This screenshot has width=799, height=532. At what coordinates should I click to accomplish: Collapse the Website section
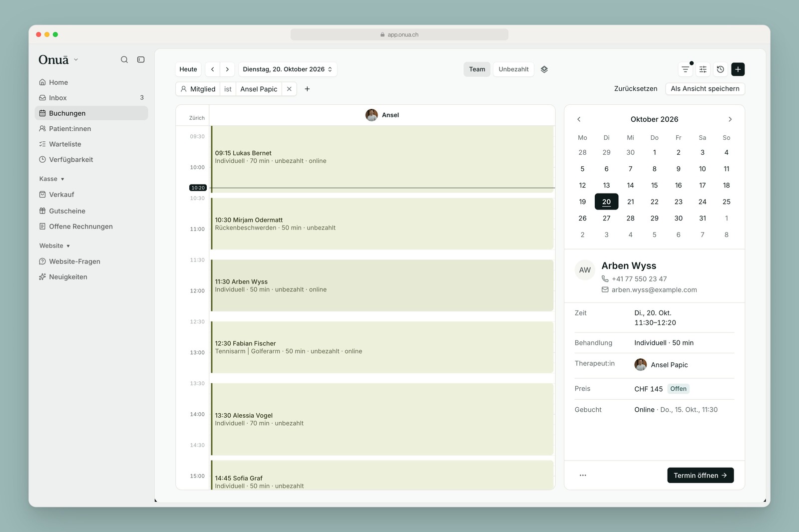coord(54,246)
